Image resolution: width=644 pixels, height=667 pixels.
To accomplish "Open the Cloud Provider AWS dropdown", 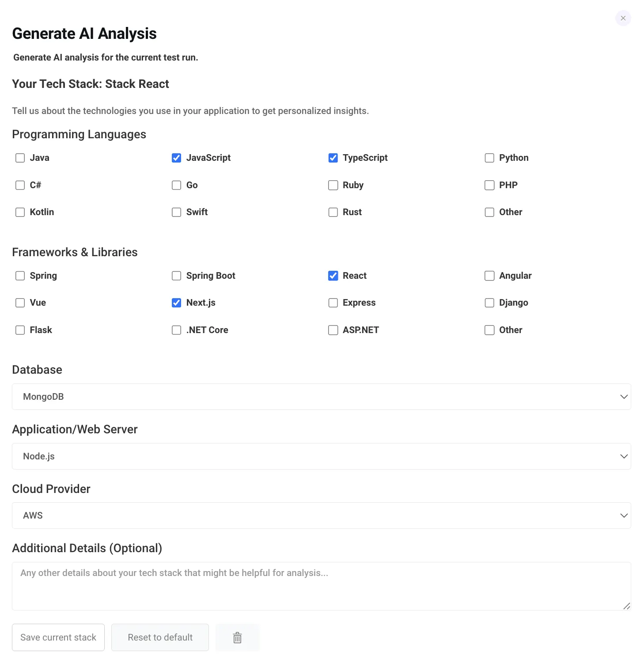I will [x=322, y=515].
